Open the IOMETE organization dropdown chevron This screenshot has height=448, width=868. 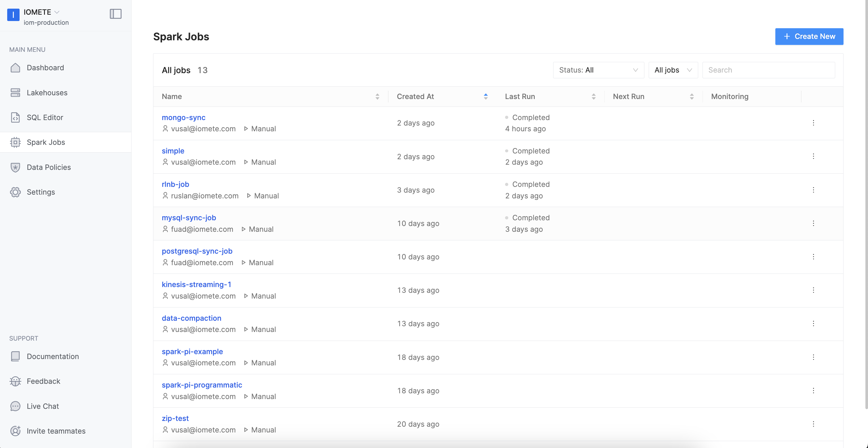point(57,12)
